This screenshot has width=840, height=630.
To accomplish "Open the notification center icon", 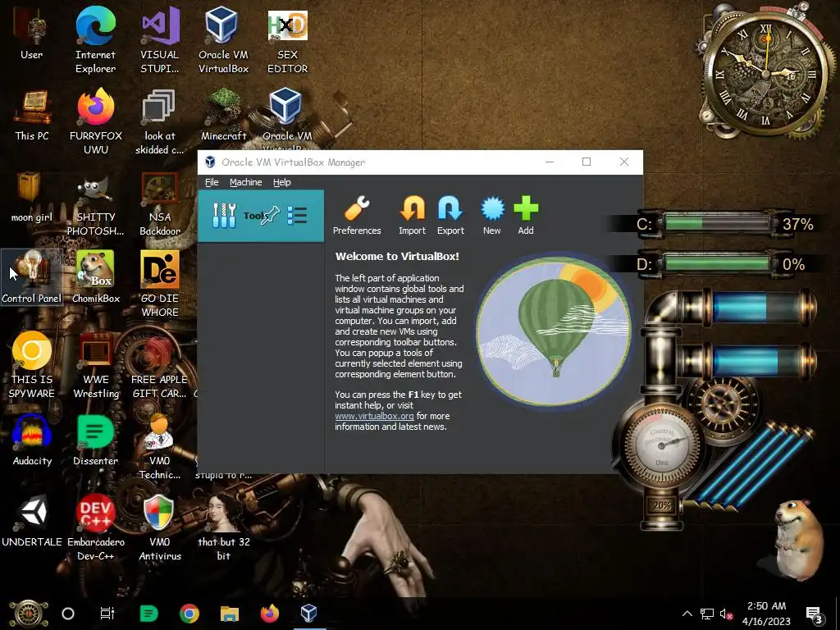I will point(815,614).
